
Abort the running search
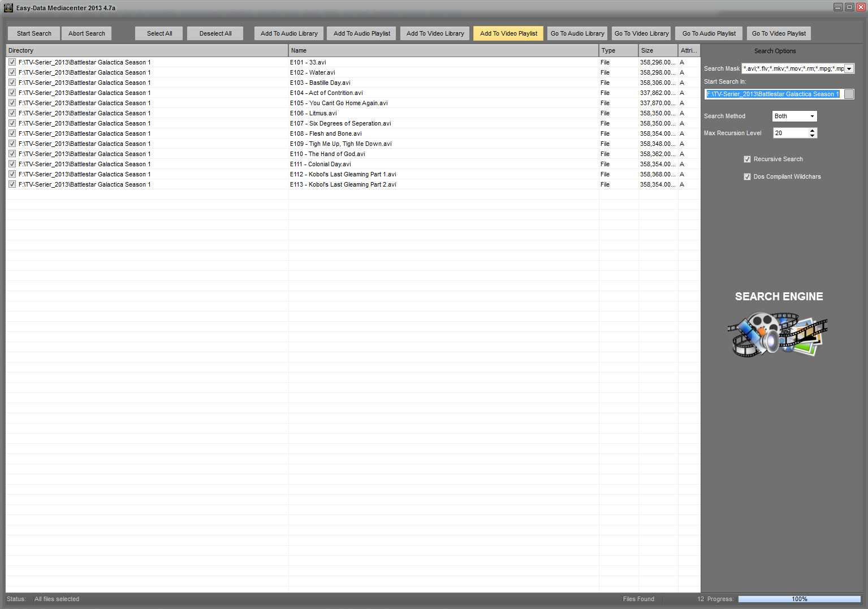[87, 33]
